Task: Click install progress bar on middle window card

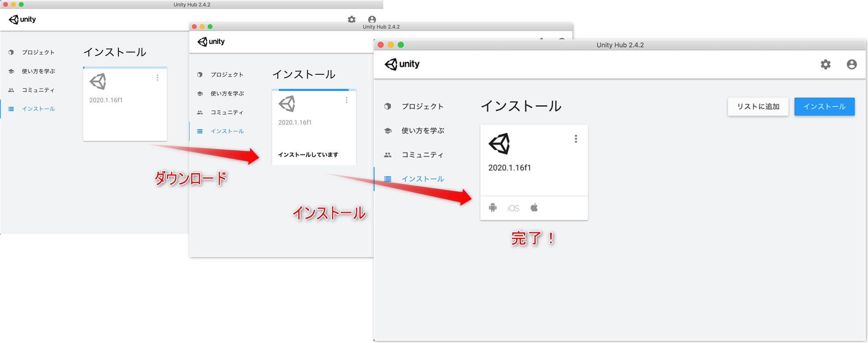Action: point(314,90)
